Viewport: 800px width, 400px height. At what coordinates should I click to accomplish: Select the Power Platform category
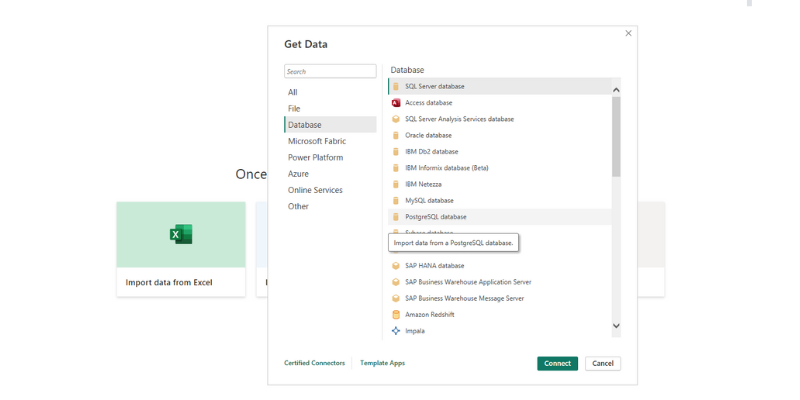(330, 158)
